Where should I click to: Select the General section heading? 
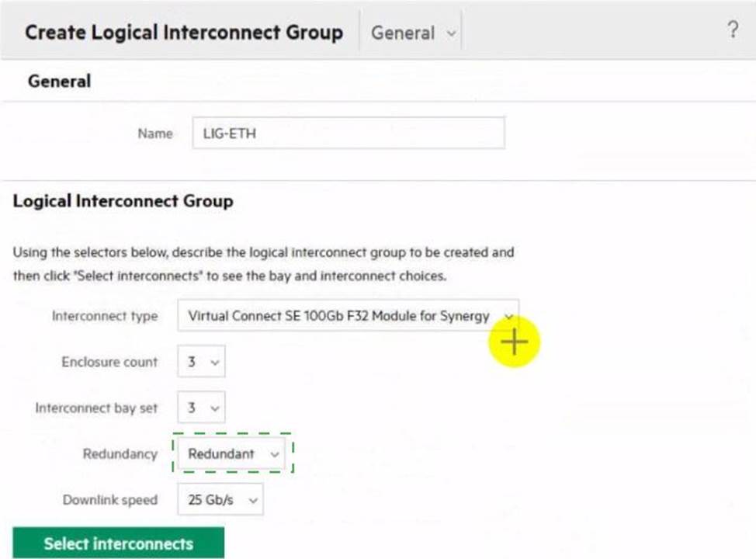59,81
